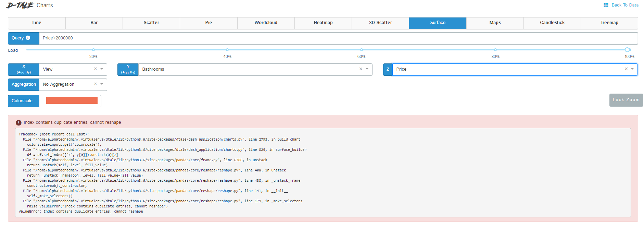
Task: Set Load slider to 20%
Action: pos(93,50)
